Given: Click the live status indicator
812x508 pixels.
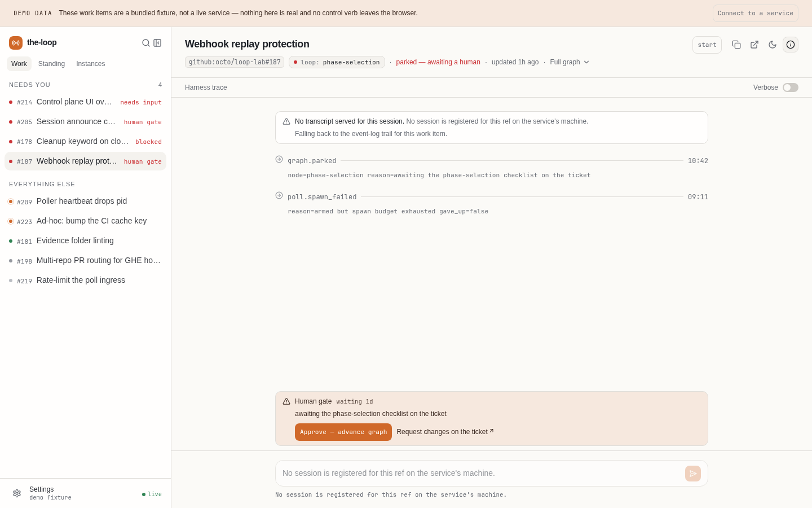Looking at the screenshot, I should click(152, 494).
